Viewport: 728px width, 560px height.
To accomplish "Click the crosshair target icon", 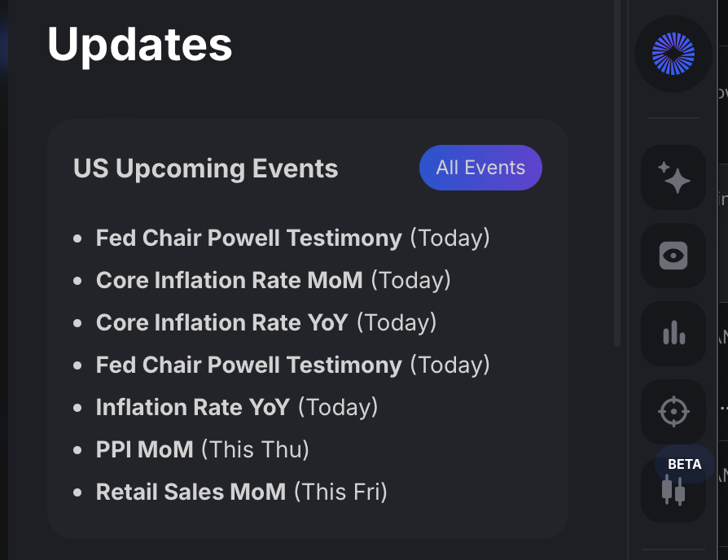I will coord(673,411).
